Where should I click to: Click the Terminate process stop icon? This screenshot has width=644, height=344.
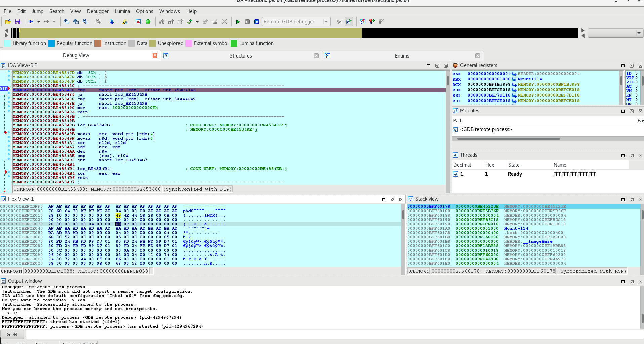pyautogui.click(x=257, y=22)
